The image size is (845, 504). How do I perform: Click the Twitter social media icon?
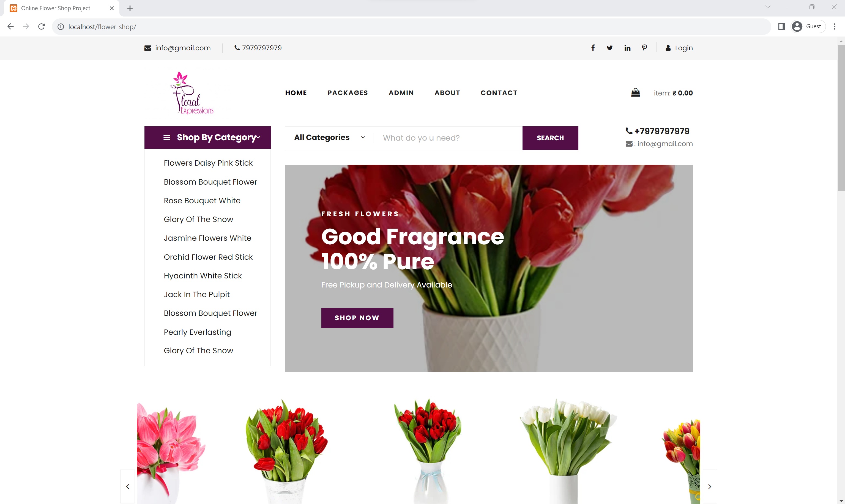[610, 47]
